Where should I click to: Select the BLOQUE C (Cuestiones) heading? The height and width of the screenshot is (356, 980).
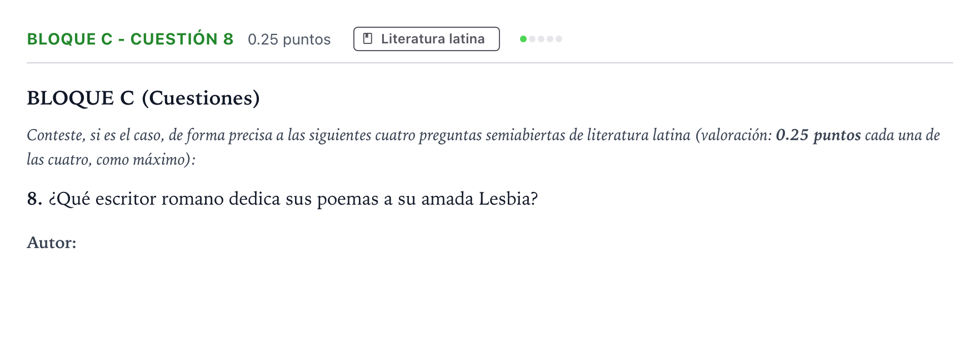coord(143,98)
